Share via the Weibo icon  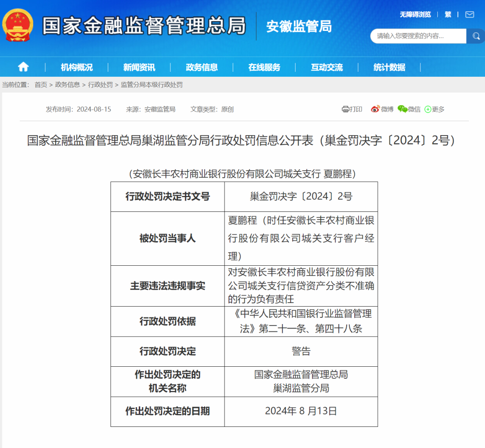click(375, 109)
